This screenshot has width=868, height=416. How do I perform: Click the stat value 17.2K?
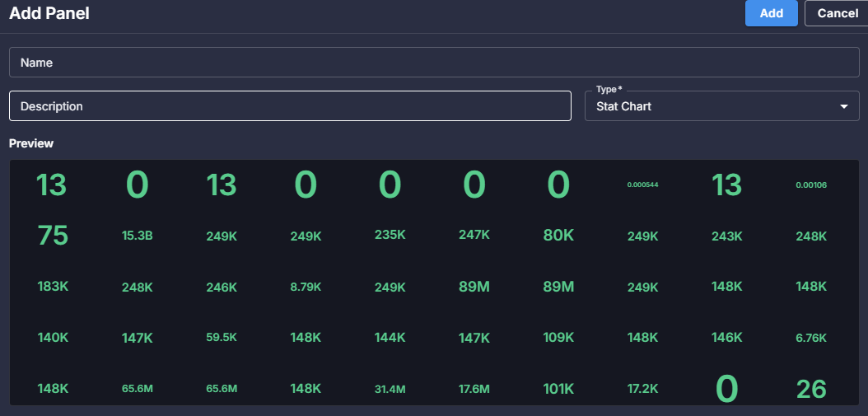click(642, 389)
